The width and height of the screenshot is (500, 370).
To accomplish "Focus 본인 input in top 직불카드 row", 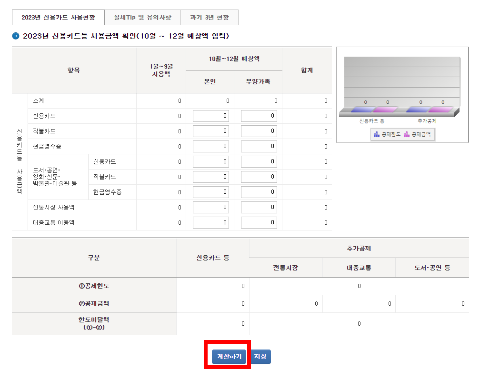I will pyautogui.click(x=211, y=131).
